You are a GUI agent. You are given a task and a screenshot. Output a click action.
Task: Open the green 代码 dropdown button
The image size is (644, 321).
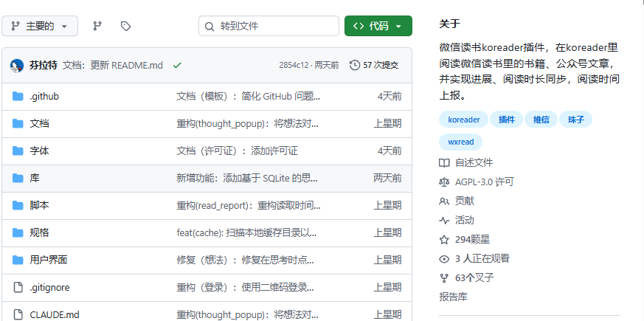click(x=378, y=26)
